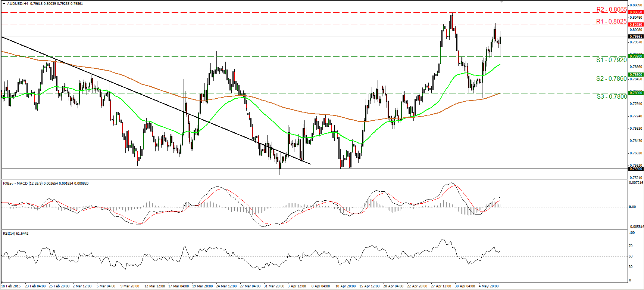Click the green 0.78000 price tag on axis

[x=636, y=93]
